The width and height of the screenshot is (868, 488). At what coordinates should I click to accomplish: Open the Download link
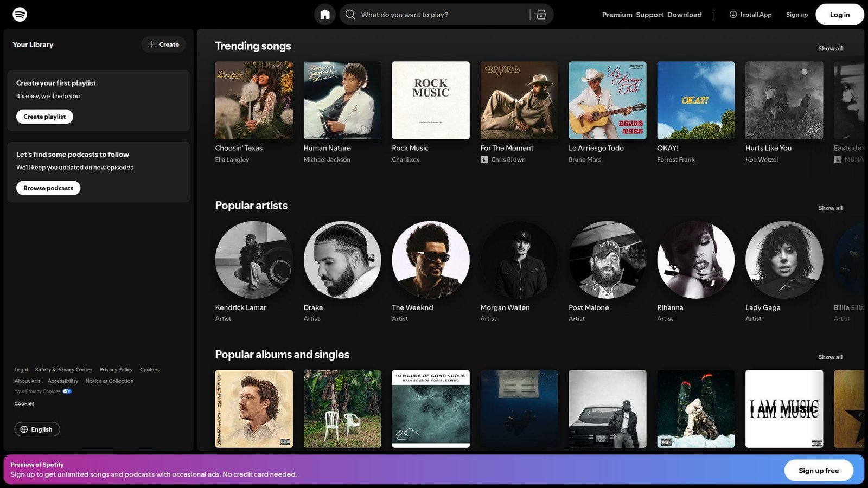pyautogui.click(x=684, y=15)
